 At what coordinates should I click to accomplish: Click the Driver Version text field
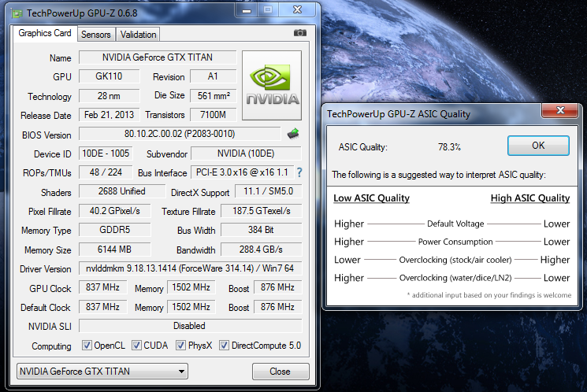point(189,269)
